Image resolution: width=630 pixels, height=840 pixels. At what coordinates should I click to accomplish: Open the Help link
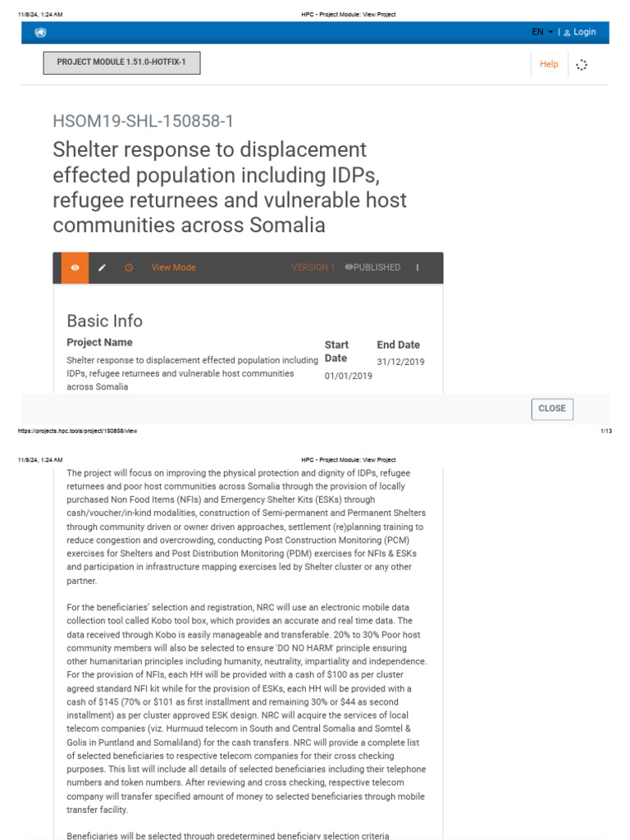click(549, 64)
